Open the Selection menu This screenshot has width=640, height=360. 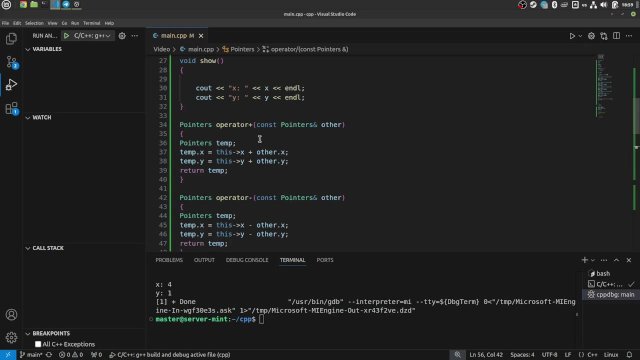point(34,23)
